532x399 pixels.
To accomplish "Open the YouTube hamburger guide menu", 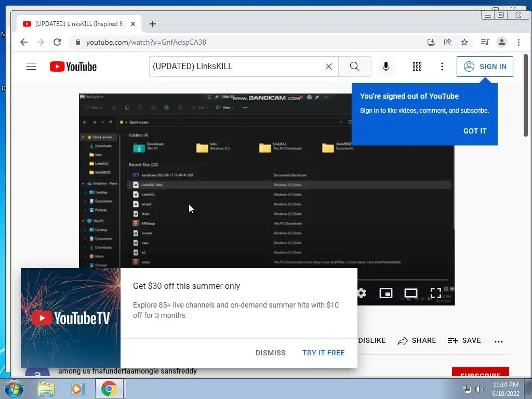I will (x=31, y=66).
